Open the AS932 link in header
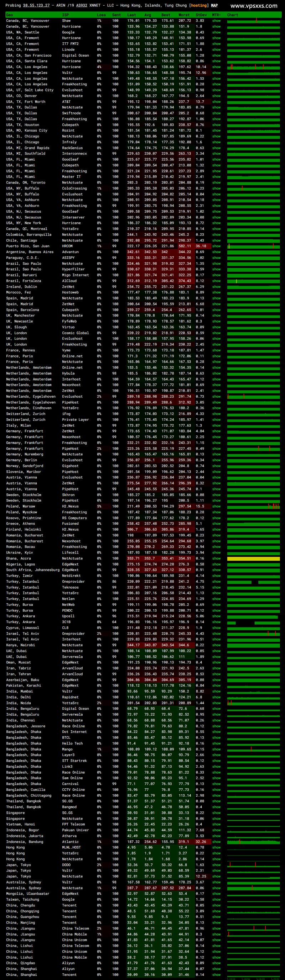This screenshot has width=285, height=980. coord(81,5)
